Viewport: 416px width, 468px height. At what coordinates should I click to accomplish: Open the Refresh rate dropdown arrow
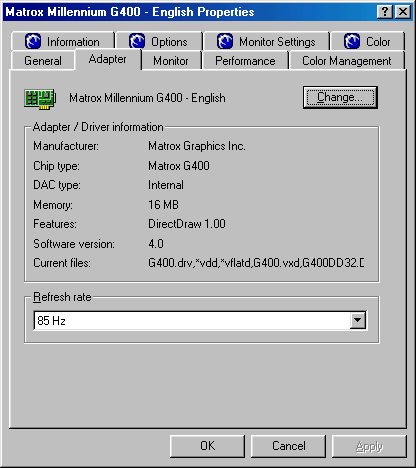click(358, 320)
